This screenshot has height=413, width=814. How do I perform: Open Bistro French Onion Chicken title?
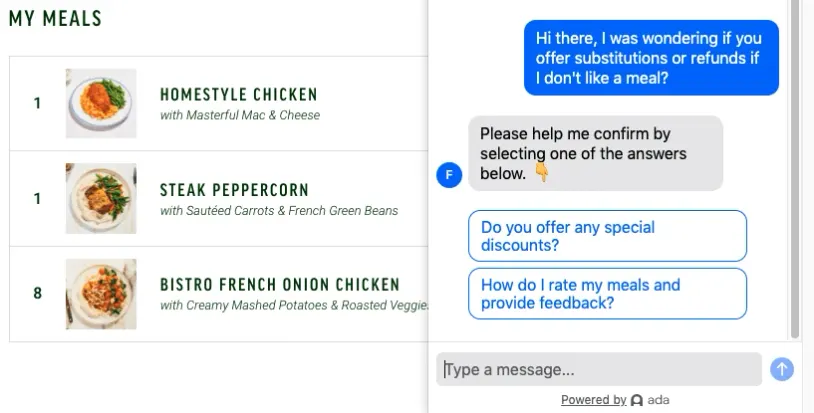(x=279, y=285)
